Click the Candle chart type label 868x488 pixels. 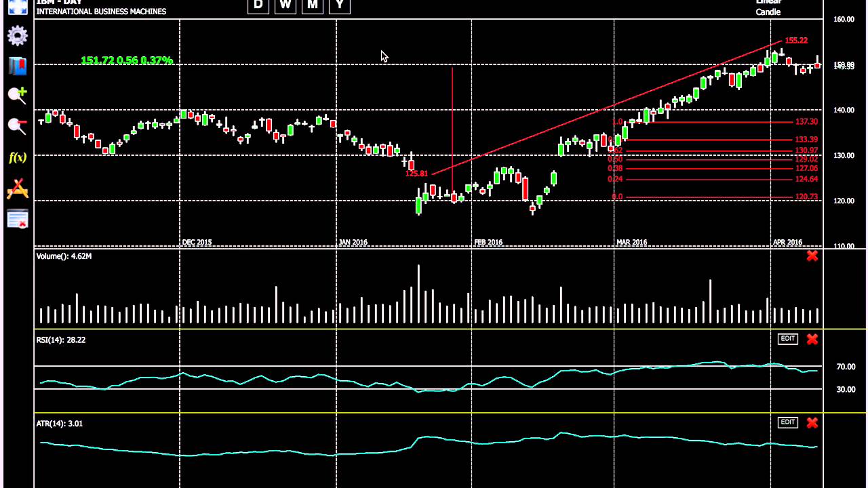pos(768,12)
